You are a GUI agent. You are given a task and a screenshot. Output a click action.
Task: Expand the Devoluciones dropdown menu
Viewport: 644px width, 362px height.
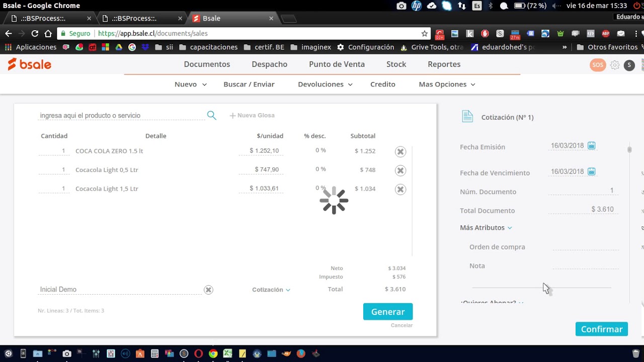(x=326, y=84)
